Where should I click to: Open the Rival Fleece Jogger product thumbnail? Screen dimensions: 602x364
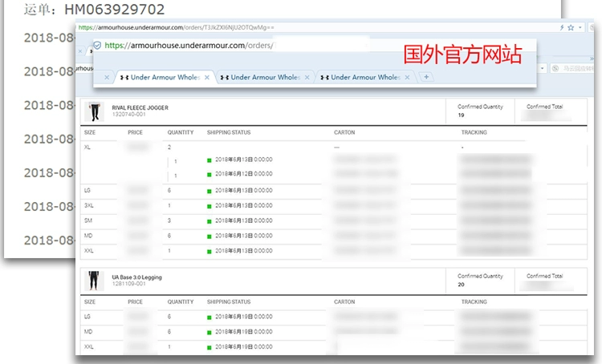tap(94, 111)
